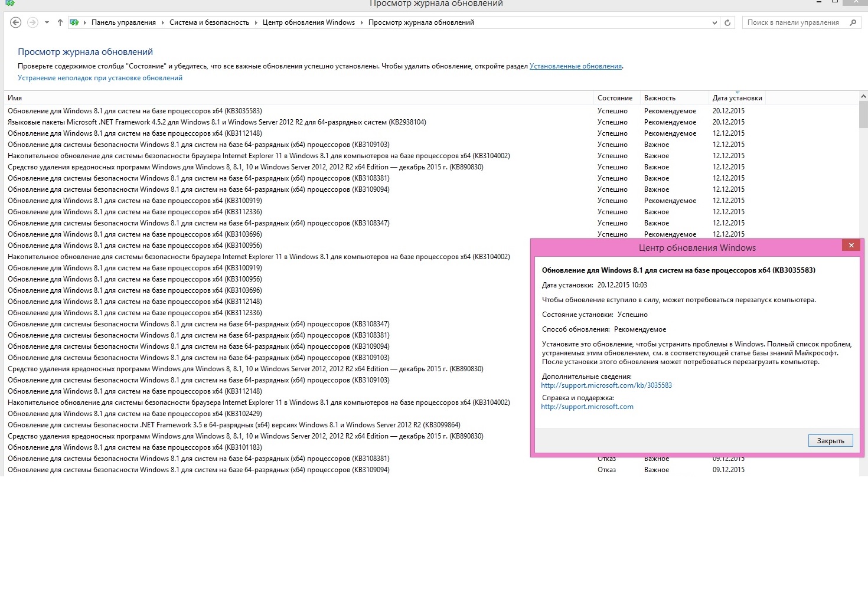
Task: Select Просмотр журнала обновлений breadcrumb item
Action: point(421,22)
